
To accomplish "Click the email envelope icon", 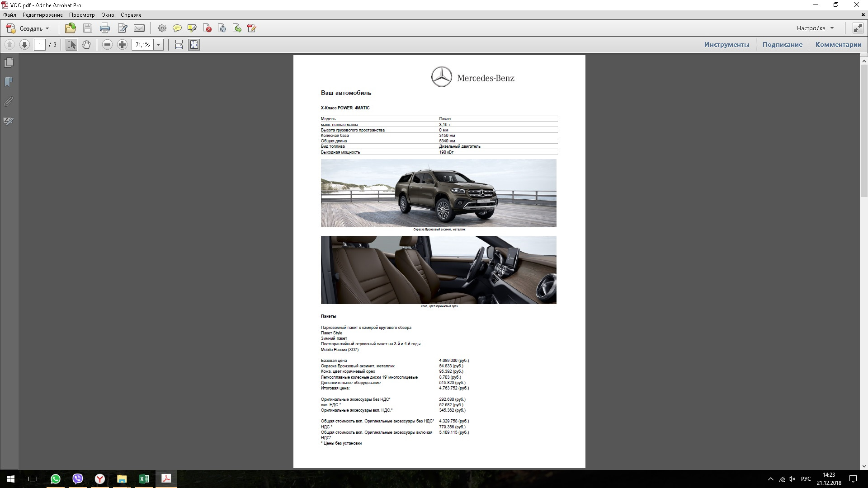I will tap(139, 28).
